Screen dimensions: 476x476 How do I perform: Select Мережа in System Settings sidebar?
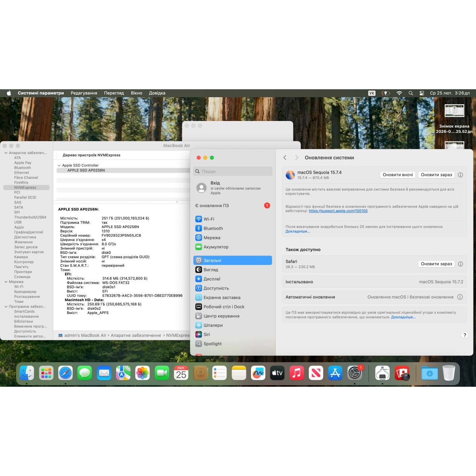pos(232,238)
